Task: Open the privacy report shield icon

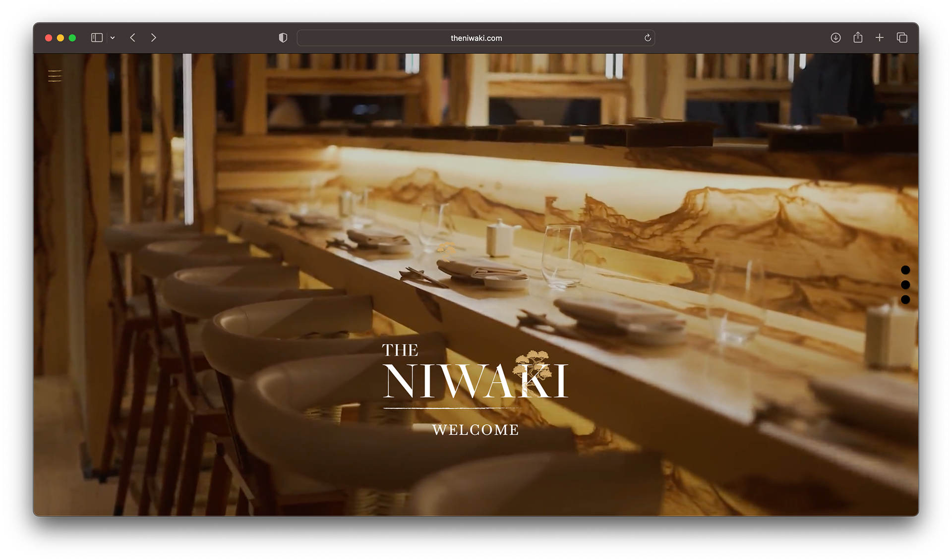Action: pos(283,38)
